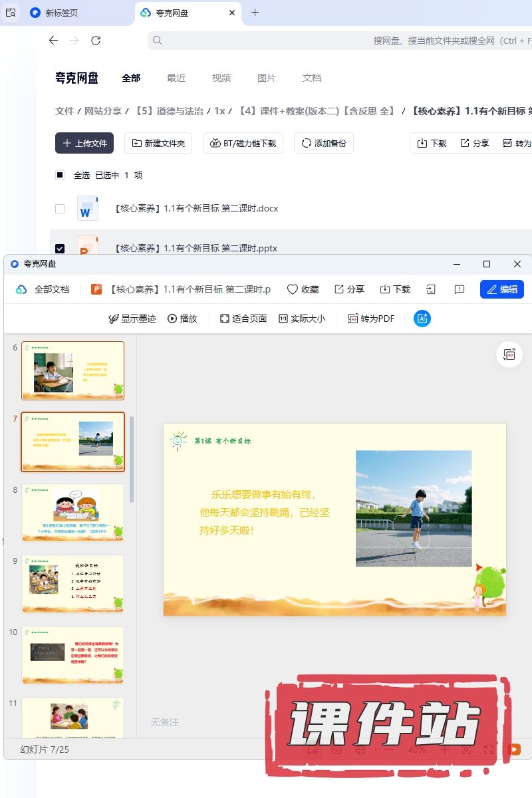Check the box for the docx file

60,209
